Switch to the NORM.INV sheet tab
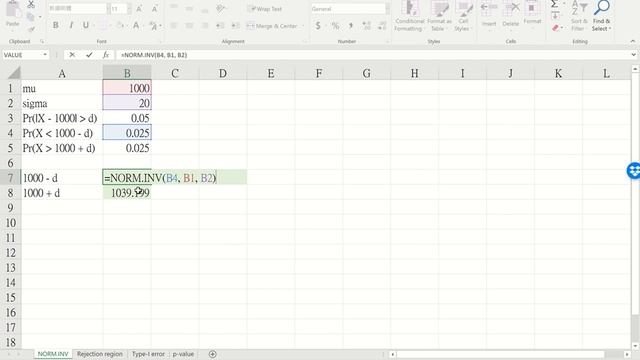Image resolution: width=640 pixels, height=360 pixels. (x=53, y=354)
